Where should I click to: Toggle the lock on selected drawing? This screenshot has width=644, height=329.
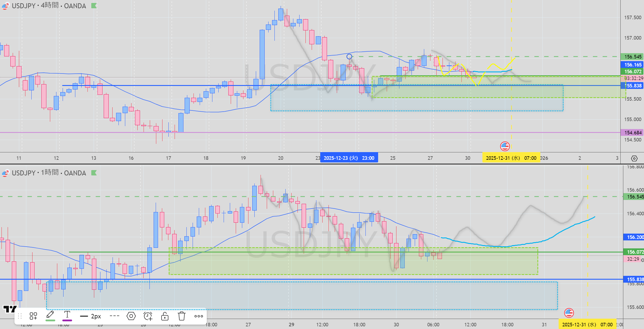point(165,316)
